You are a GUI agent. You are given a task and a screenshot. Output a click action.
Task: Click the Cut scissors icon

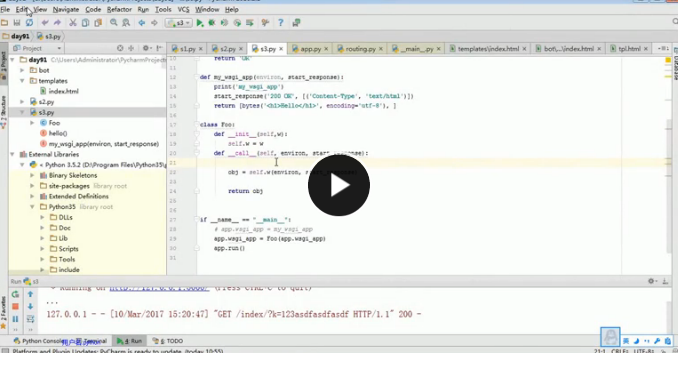click(x=73, y=22)
